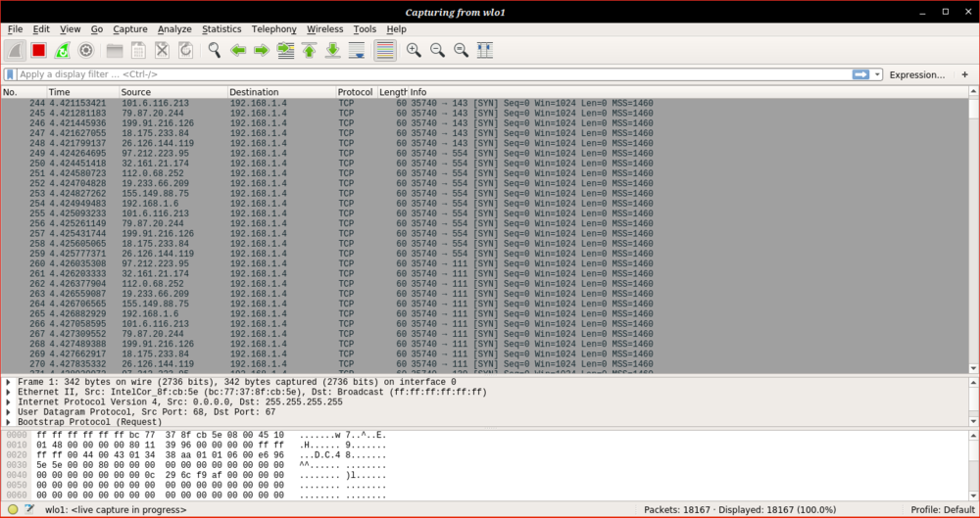Viewport: 980px width, 518px height.
Task: Restart the current capture
Action: click(x=62, y=50)
